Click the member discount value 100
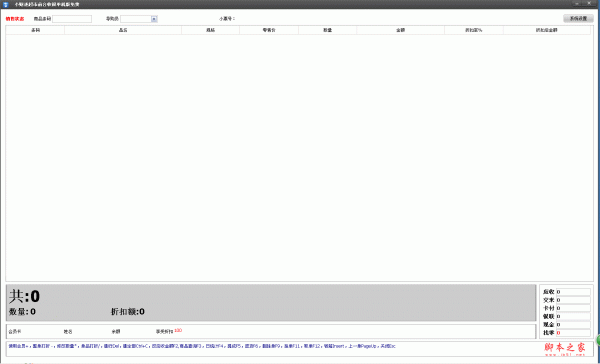The height and width of the screenshot is (364, 600). pos(178,330)
